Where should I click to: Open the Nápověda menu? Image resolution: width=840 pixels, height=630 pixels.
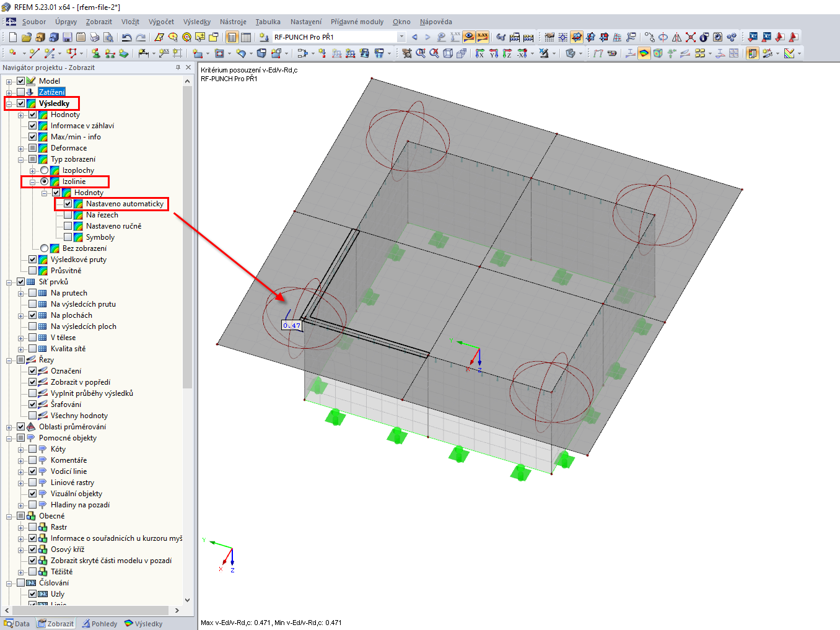click(x=435, y=22)
